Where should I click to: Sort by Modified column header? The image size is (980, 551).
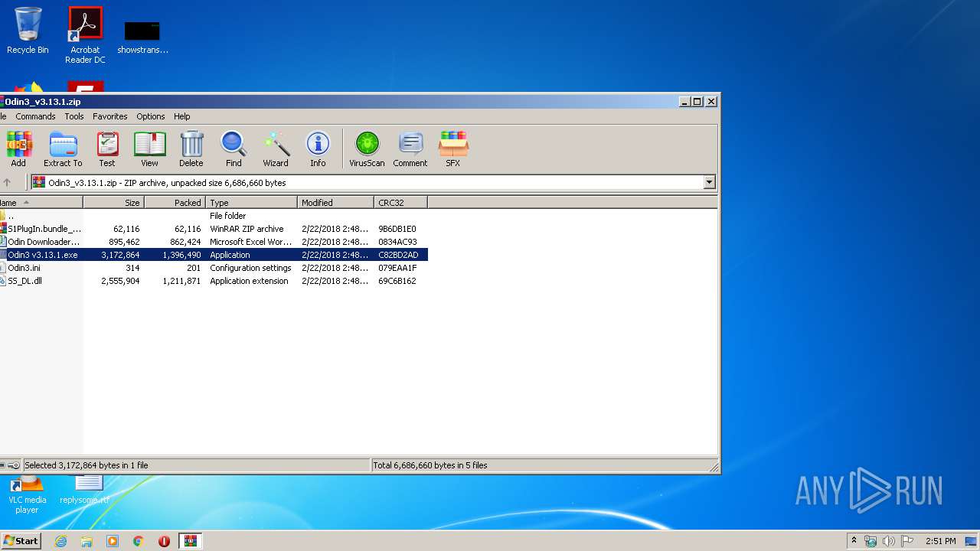pyautogui.click(x=336, y=203)
